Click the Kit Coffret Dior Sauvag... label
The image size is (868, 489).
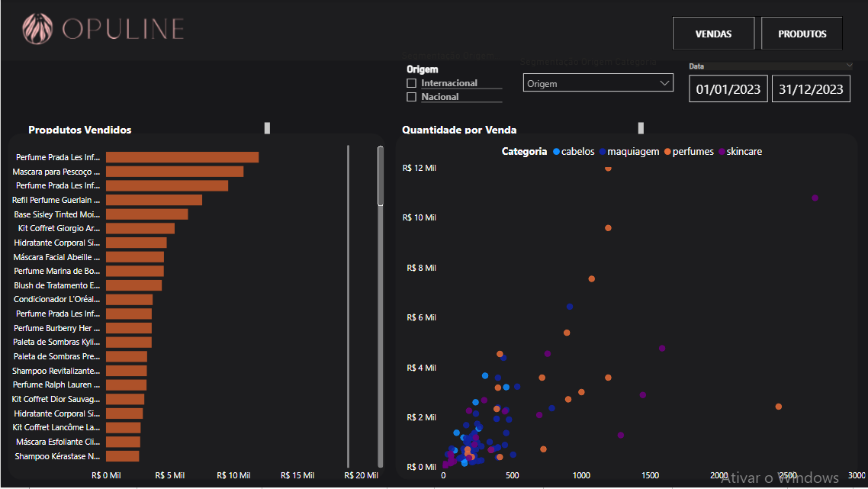tap(56, 399)
